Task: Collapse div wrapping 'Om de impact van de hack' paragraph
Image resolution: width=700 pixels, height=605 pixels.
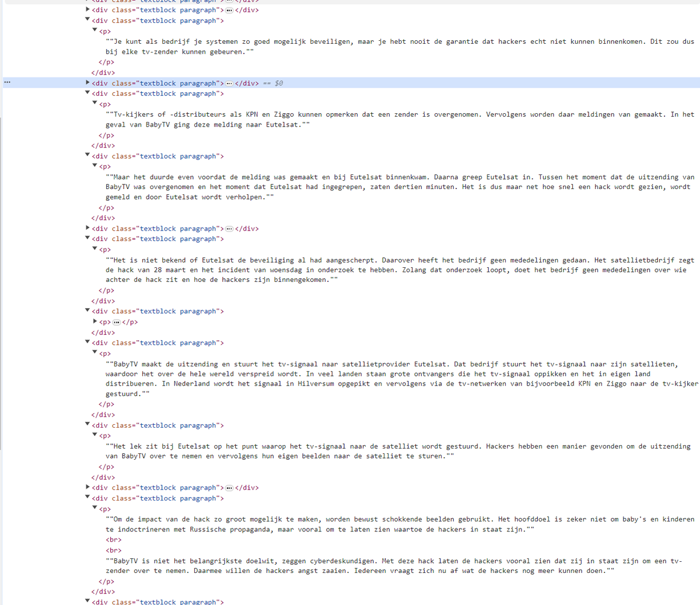Action: pyautogui.click(x=87, y=498)
